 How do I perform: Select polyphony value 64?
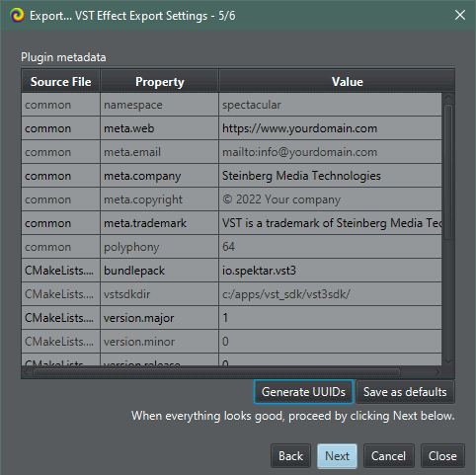[330, 247]
